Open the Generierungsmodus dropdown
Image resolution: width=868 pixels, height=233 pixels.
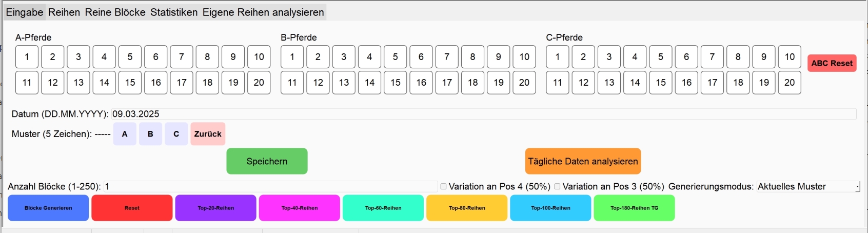(808, 187)
